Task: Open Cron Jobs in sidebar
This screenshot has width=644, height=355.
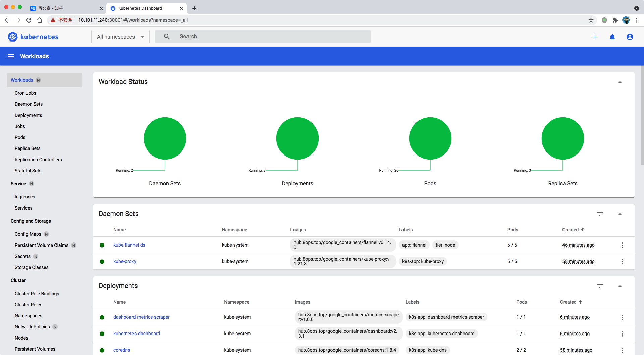Action: (x=25, y=93)
